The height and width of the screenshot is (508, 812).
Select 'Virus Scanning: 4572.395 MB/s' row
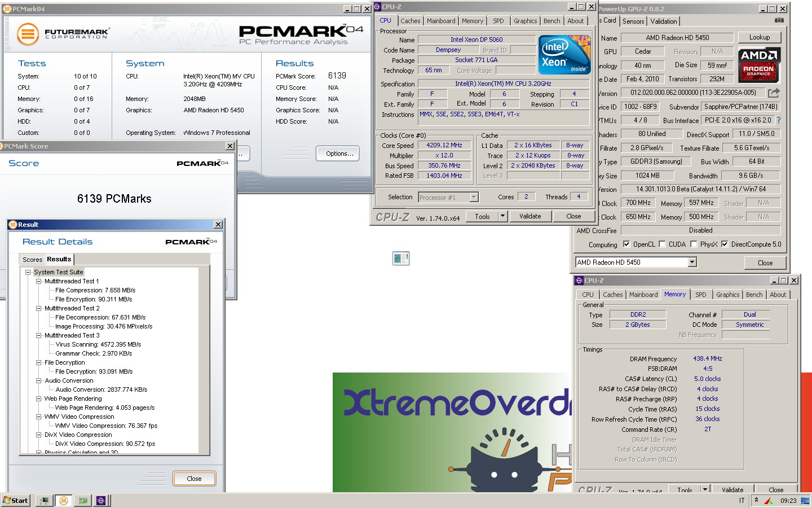98,344
